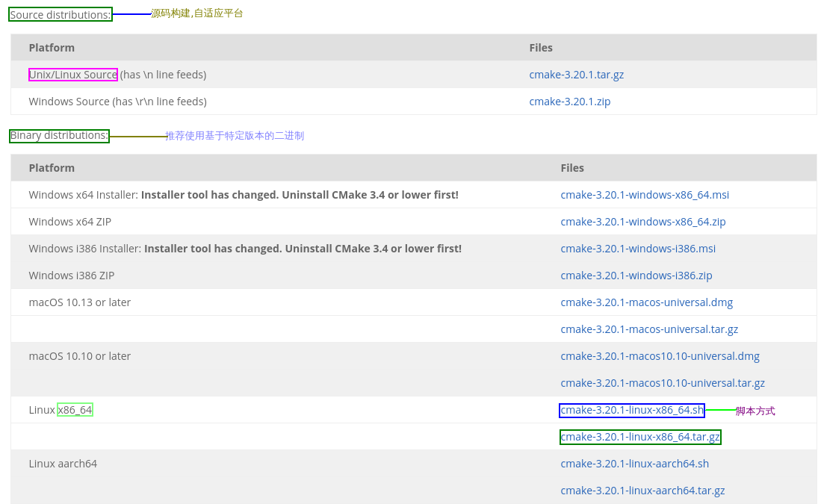This screenshot has width=818, height=504.
Task: Open the cmake-3.20.1-linux-x86_64.sh script link
Action: [x=632, y=410]
